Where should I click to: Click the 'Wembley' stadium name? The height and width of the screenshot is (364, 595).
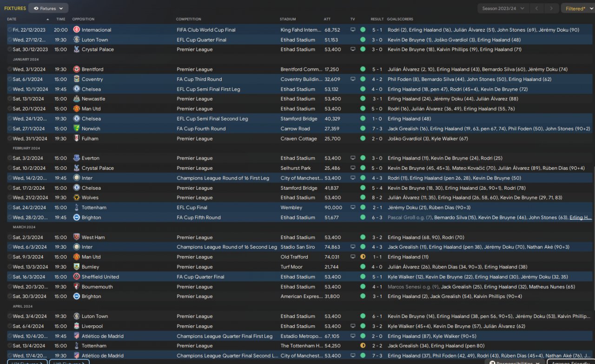291,208
